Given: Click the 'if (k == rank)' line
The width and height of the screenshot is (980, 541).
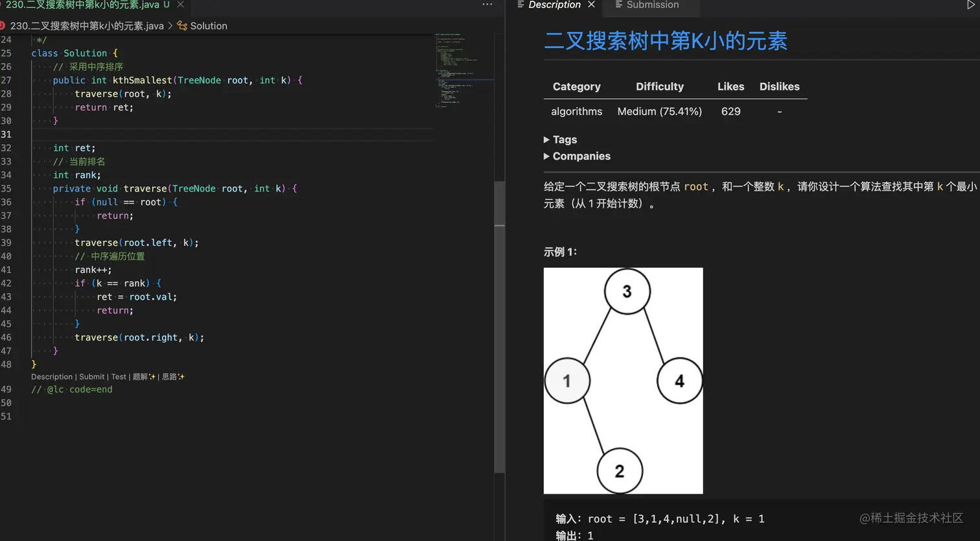Looking at the screenshot, I should click(118, 283).
